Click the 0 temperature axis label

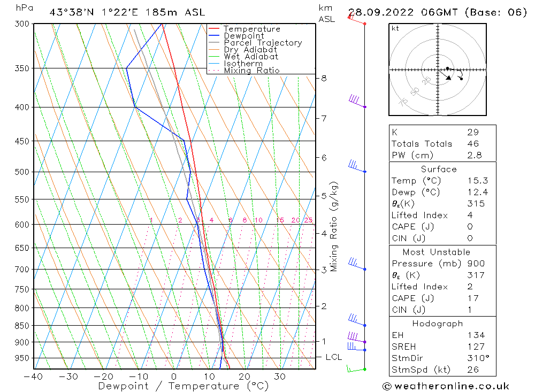tap(174, 376)
